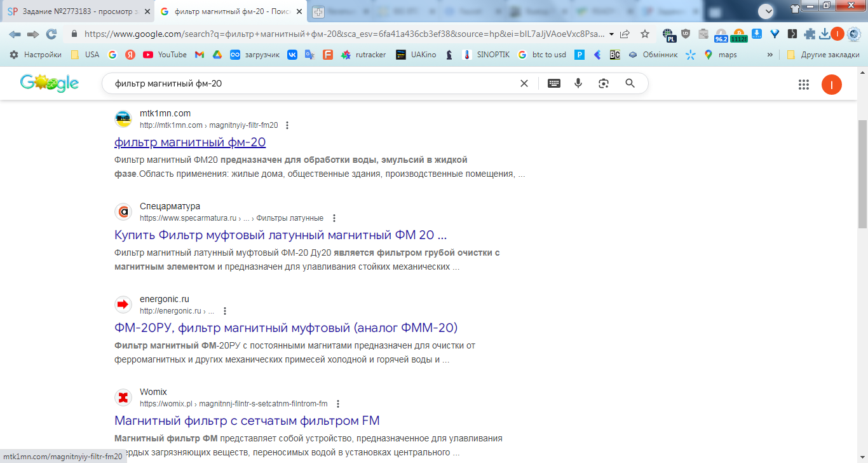868x463 pixels.
Task: Bookmark this page with the star icon
Action: pyautogui.click(x=645, y=34)
